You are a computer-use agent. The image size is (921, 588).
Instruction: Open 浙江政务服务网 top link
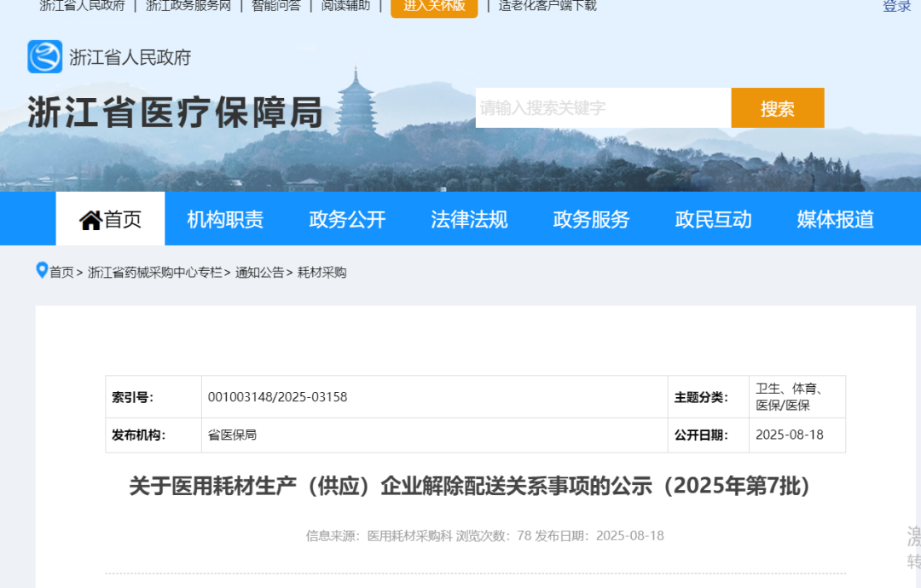[x=188, y=6]
